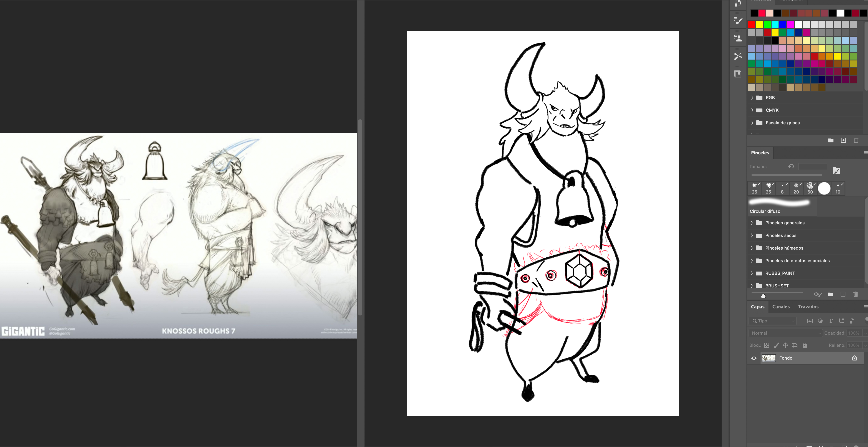Click the new brush plus icon in Pinceles
868x447 pixels.
pyautogui.click(x=843, y=295)
